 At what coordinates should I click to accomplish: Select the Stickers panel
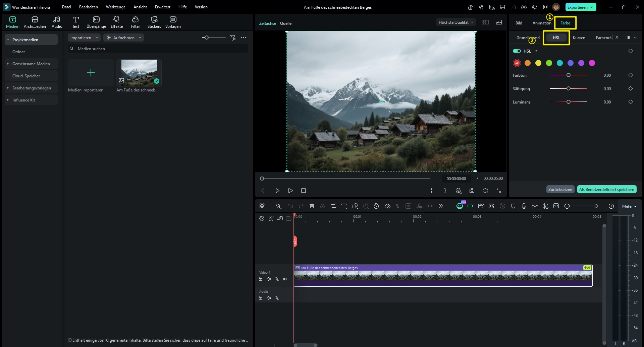coord(154,22)
